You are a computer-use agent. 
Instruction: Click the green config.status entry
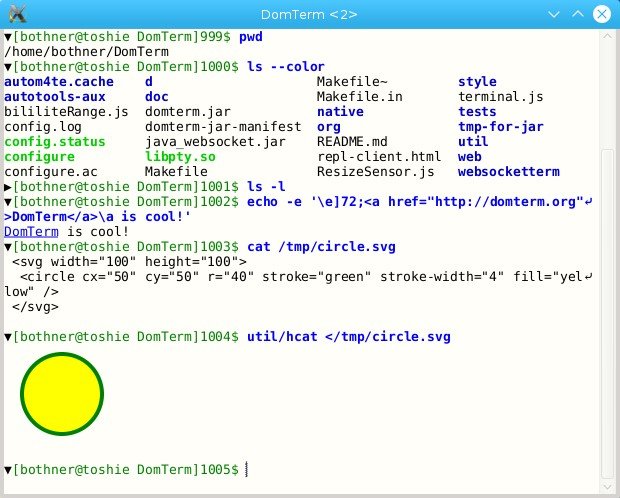[55, 142]
